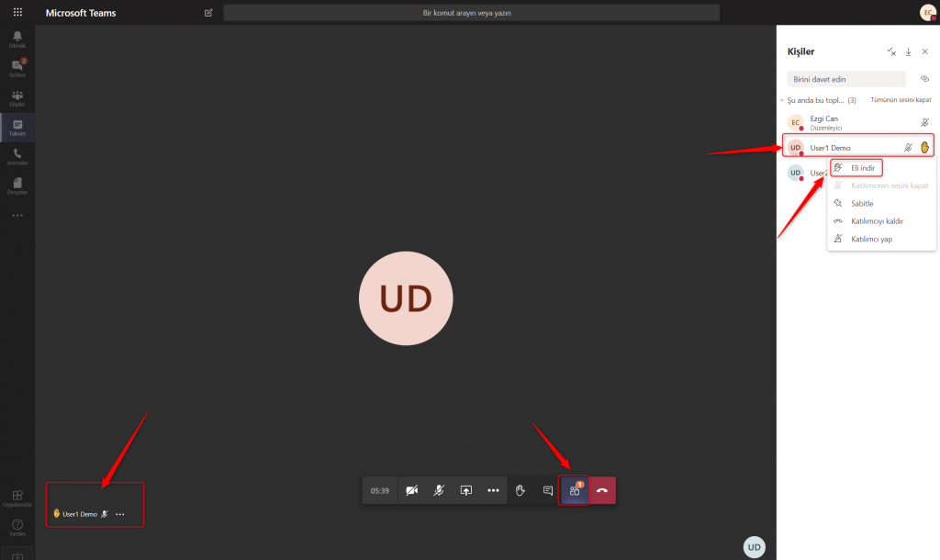Open Sohbet in the left sidebar

(x=17, y=68)
